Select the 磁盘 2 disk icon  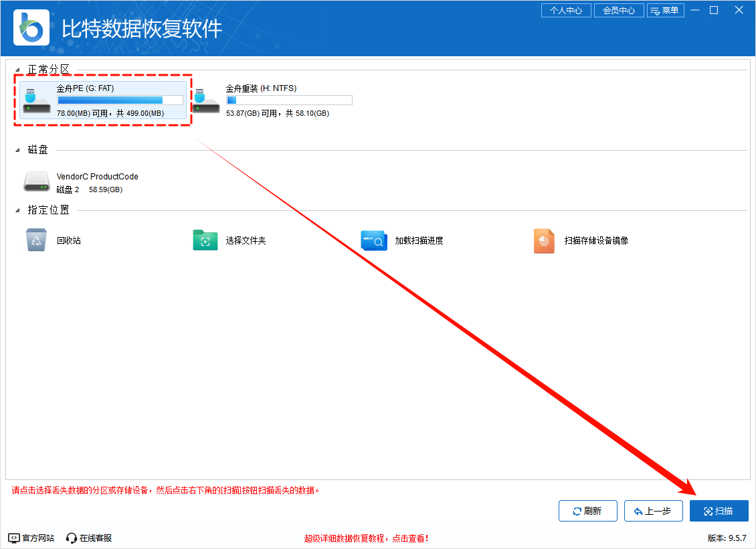pos(37,181)
